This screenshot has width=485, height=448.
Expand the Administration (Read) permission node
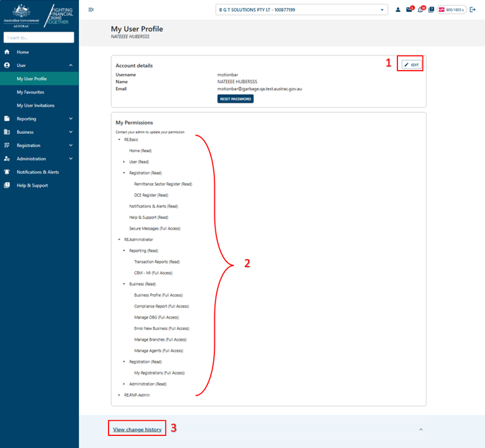pos(124,384)
